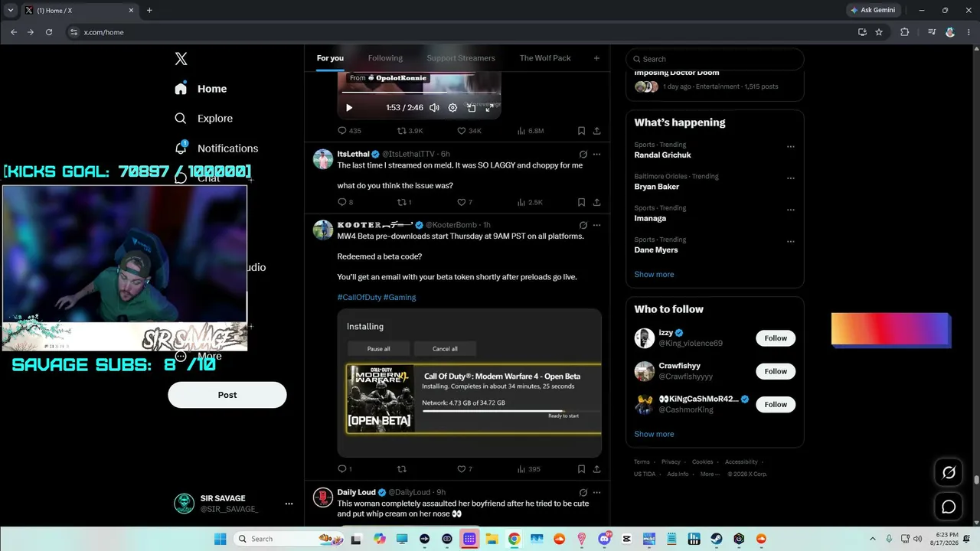Click the X search input field
The width and height of the screenshot is (980, 551).
[715, 59]
